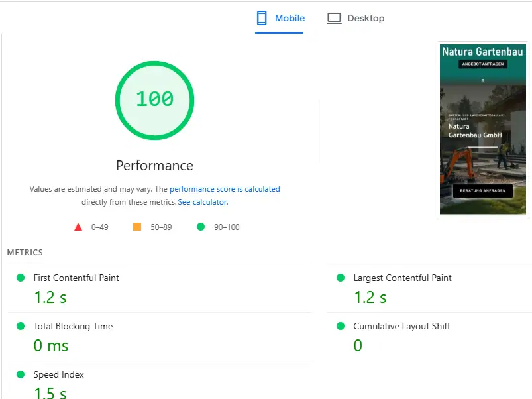Switch to the Desktop tab
The height and width of the screenshot is (399, 532).
point(356,18)
